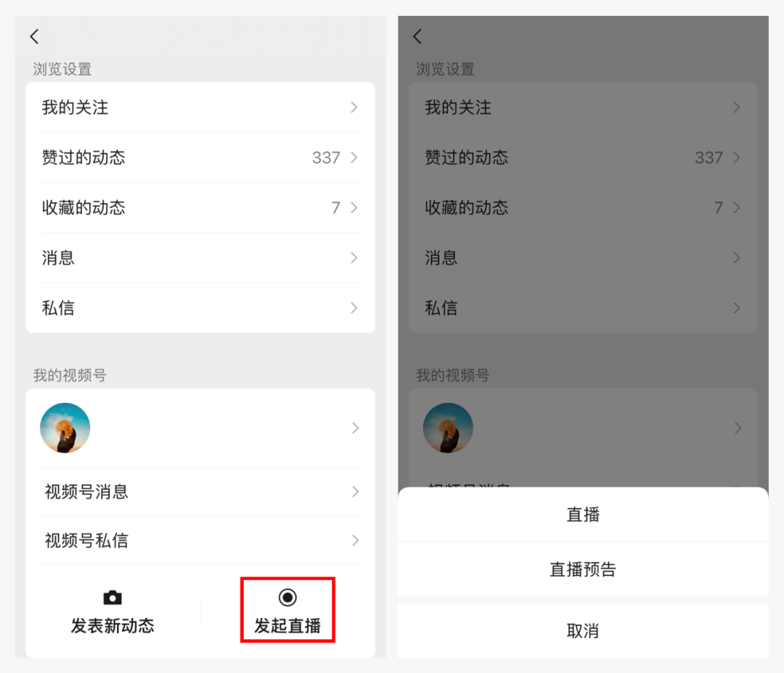The height and width of the screenshot is (673, 784).
Task: Open 赞过的动态 showing 337 on left
Action: pyautogui.click(x=200, y=158)
